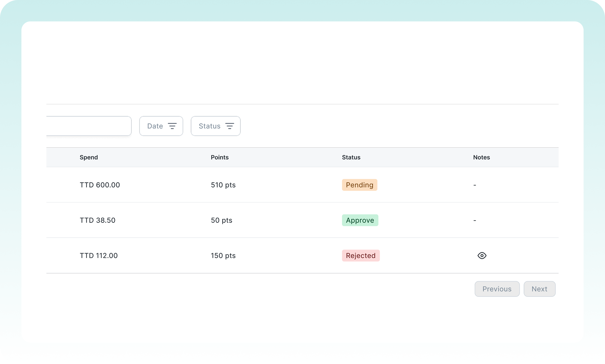
Task: Open the Status filter dropdown
Action: [x=215, y=126]
